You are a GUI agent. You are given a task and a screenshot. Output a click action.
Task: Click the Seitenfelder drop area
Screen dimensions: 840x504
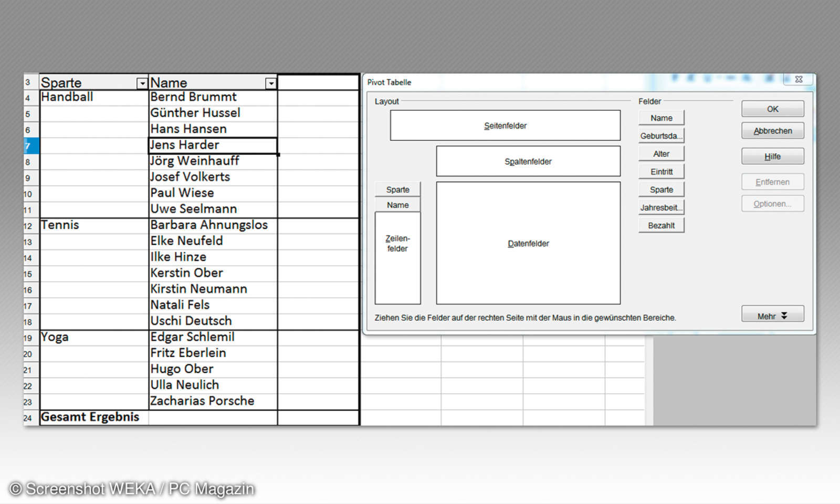(505, 125)
